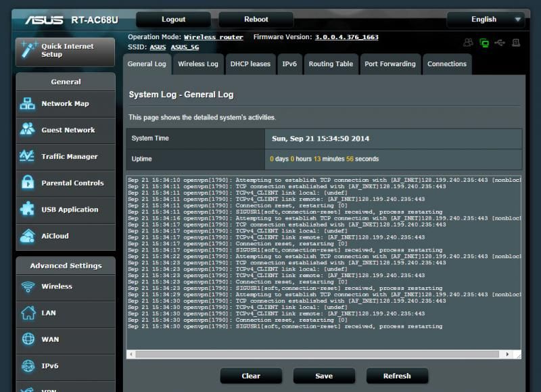This screenshot has height=392, width=541.
Task: Click the Reboot button in header
Action: pyautogui.click(x=256, y=20)
